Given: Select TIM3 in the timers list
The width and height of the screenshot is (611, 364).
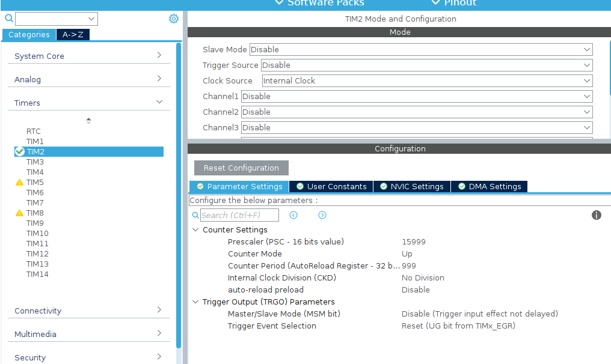Looking at the screenshot, I should tap(35, 162).
